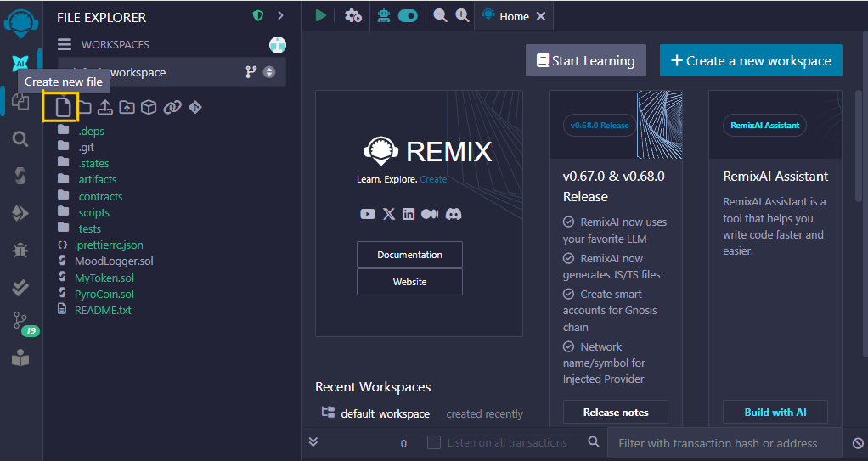Open the RemixAI sidebar plugin icon
The width and height of the screenshot is (868, 461).
point(20,64)
